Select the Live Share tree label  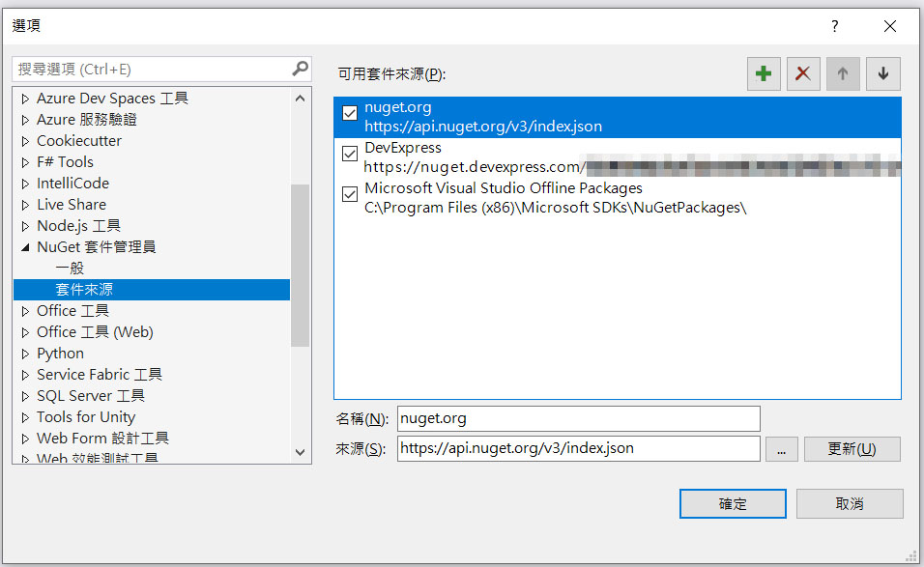72,205
